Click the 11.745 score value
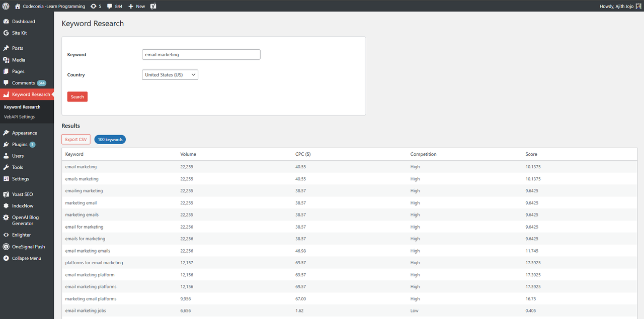This screenshot has height=319, width=644. (x=532, y=251)
